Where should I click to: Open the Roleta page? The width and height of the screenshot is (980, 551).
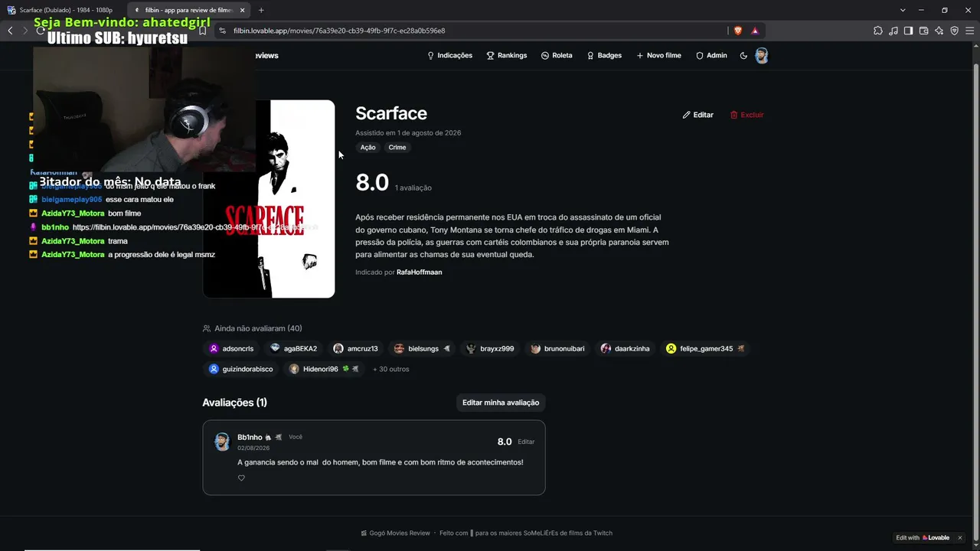pos(557,55)
